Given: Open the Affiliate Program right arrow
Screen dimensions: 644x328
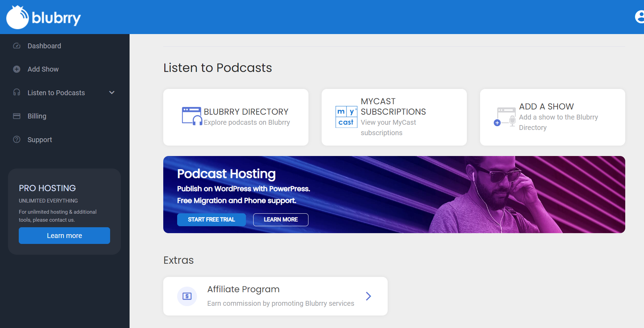Looking at the screenshot, I should point(369,296).
